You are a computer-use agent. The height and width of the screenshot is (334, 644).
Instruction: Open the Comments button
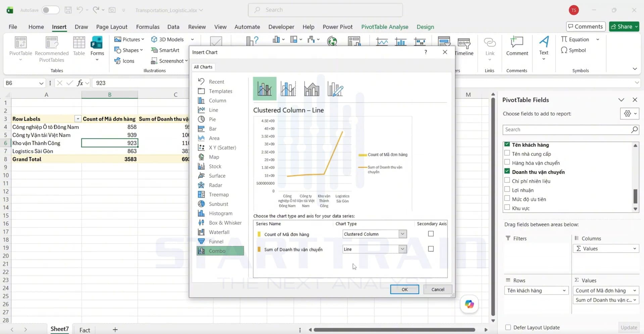click(586, 27)
